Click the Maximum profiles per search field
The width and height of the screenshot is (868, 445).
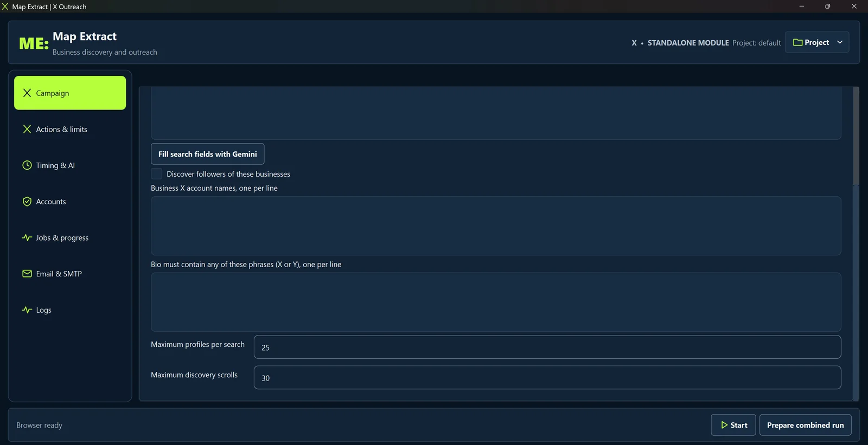click(547, 347)
